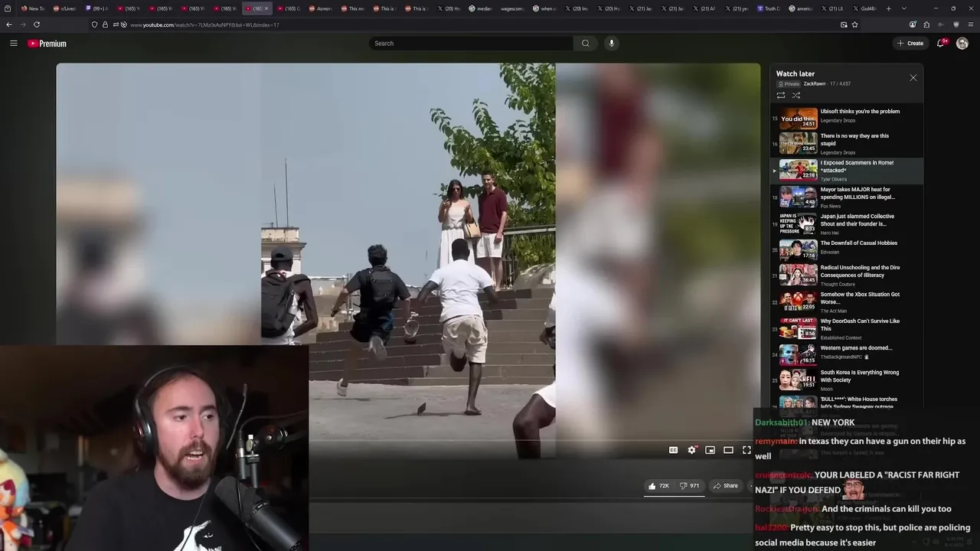The width and height of the screenshot is (980, 551).
Task: Toggle theater mode on the player
Action: (728, 450)
